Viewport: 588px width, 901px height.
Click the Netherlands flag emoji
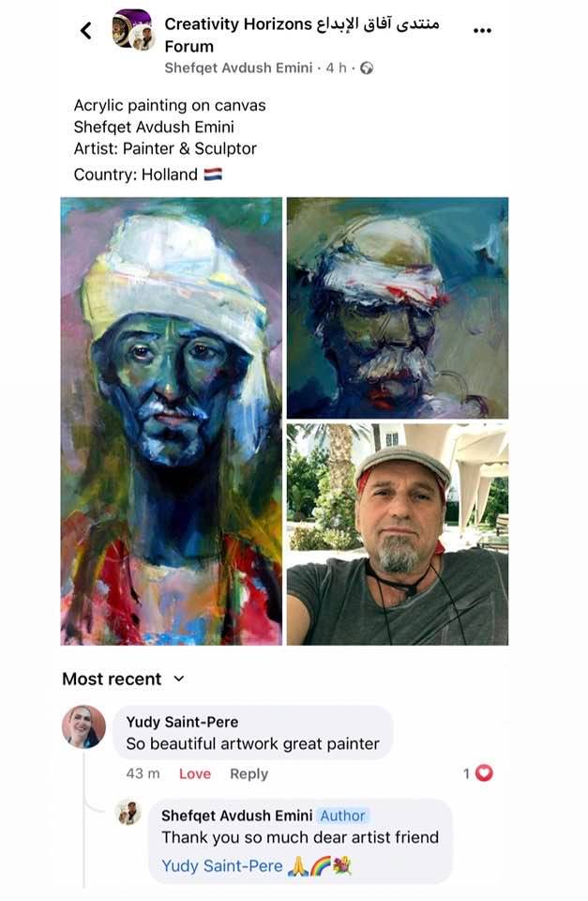tap(213, 175)
